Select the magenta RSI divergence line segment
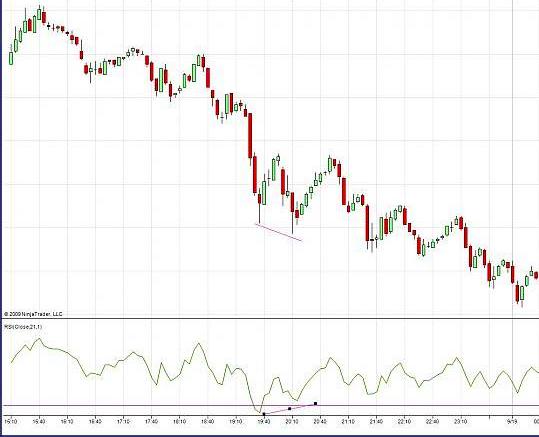 [289, 409]
